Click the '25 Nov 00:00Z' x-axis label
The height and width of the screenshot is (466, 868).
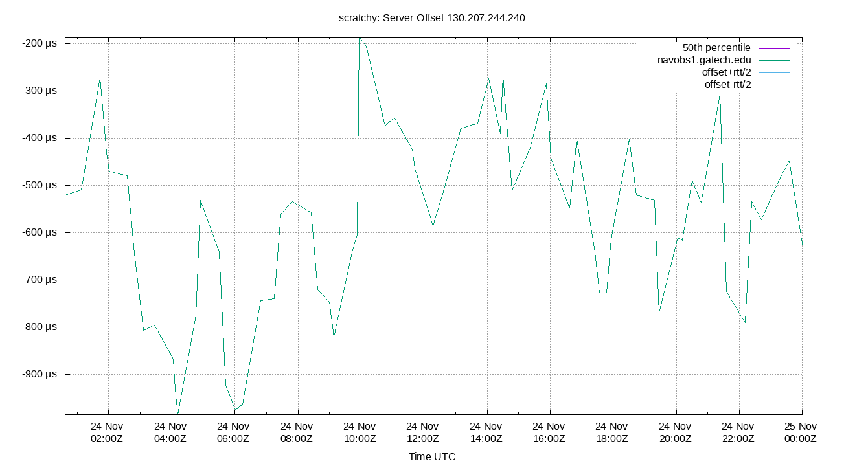pos(801,432)
